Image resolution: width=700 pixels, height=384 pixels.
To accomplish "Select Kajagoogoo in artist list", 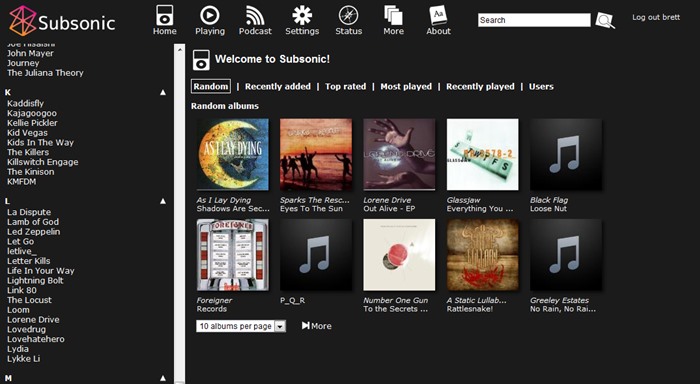I will point(32,113).
